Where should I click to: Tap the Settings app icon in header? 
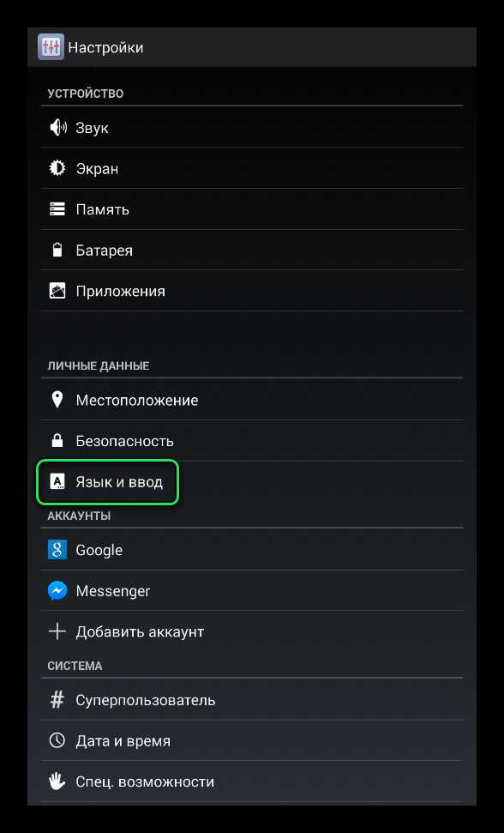51,47
